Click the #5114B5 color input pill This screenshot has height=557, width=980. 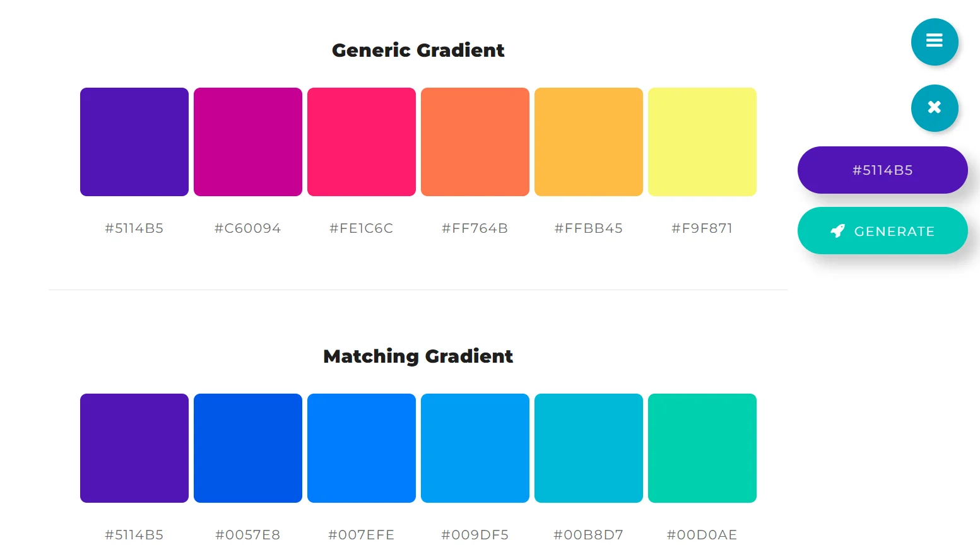[882, 170]
